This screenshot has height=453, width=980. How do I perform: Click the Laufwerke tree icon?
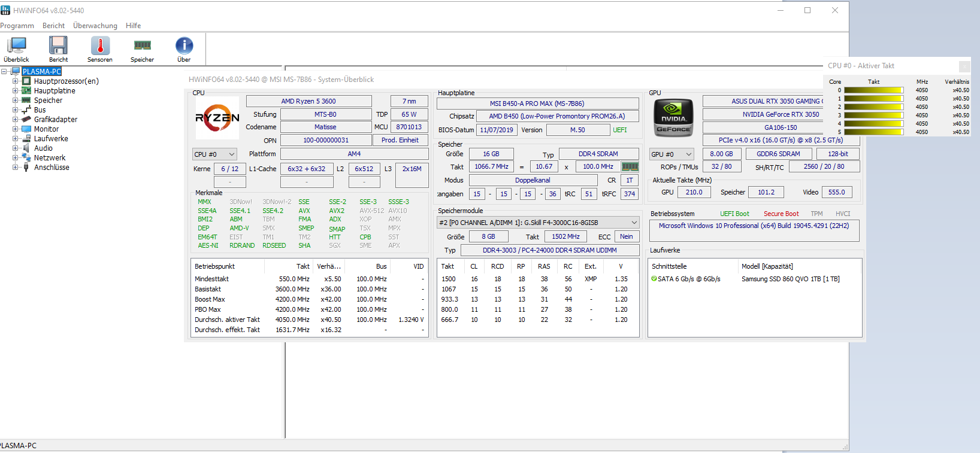click(26, 138)
